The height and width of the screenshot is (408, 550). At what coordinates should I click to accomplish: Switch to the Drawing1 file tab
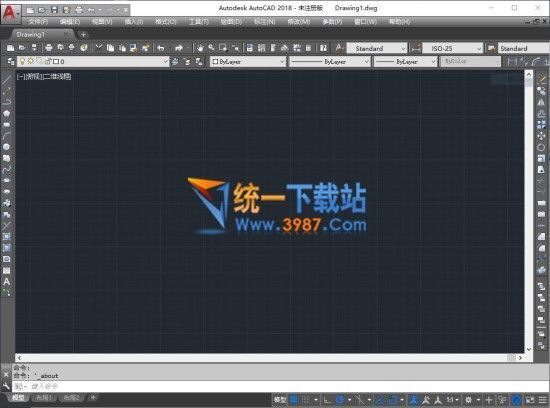pos(31,34)
